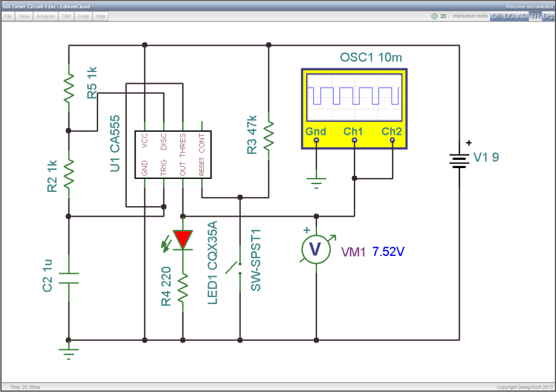Open the File menu
This screenshot has height=392, width=556.
click(8, 16)
